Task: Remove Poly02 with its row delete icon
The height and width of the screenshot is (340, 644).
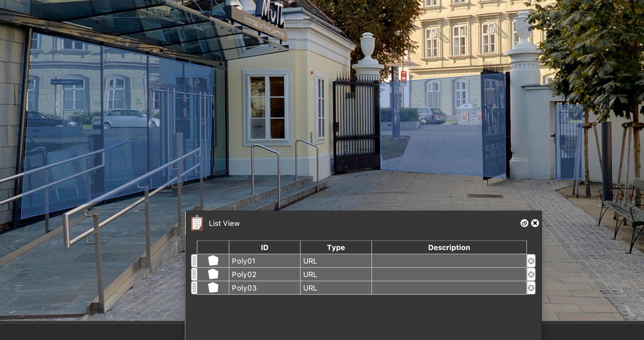Action: [x=531, y=275]
